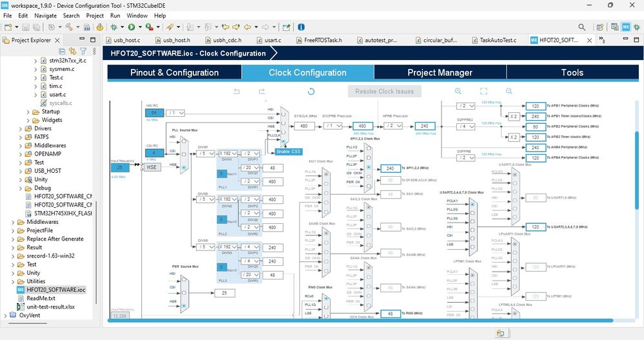This screenshot has width=644, height=340.
Task: Select HSE in PER Source Mux
Action: pos(184,306)
